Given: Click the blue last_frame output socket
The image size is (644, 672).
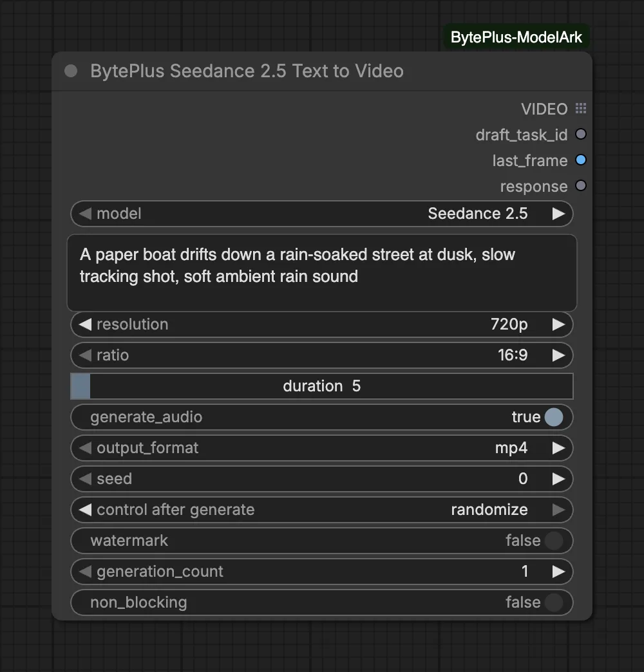Looking at the screenshot, I should point(580,160).
